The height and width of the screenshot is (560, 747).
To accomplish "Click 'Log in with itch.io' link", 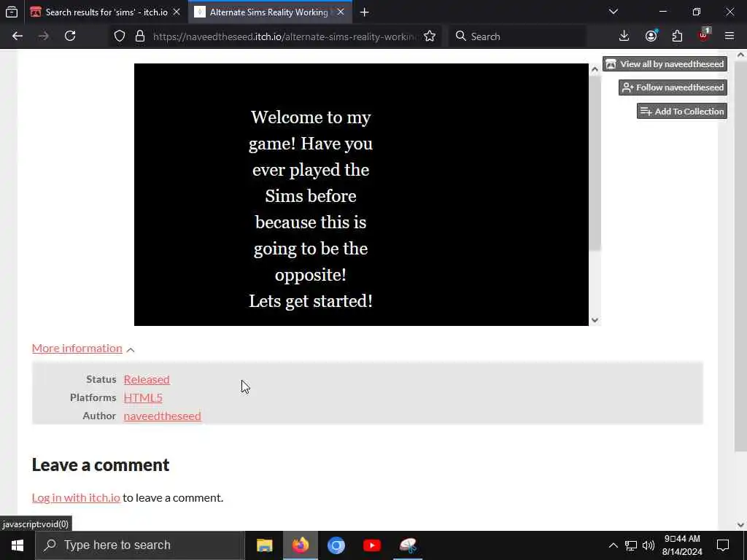I will (76, 497).
